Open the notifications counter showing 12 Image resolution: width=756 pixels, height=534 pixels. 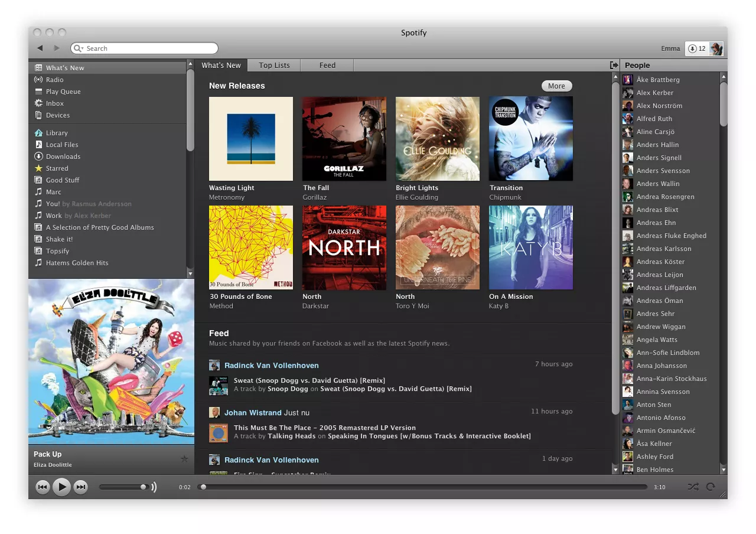coord(696,48)
